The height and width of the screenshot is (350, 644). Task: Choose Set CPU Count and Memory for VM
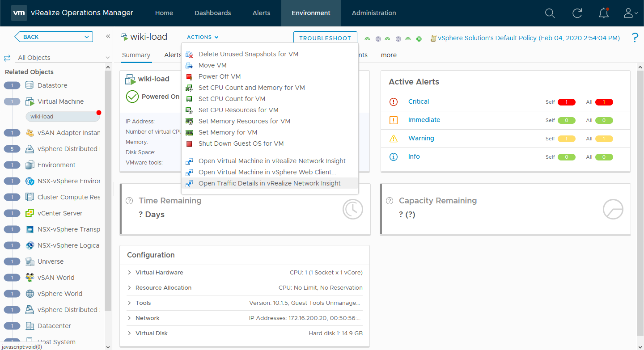click(270, 88)
